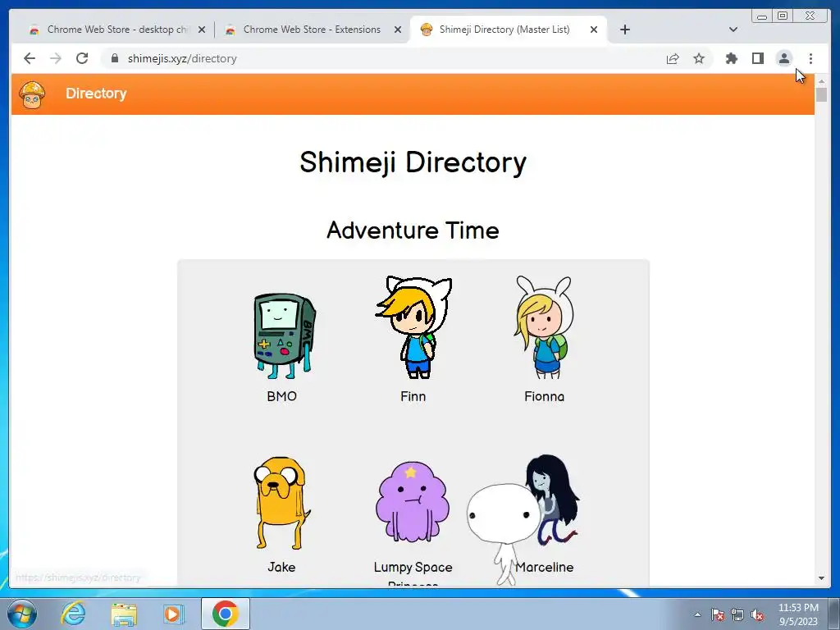Click the Chrome taskbar button

(x=226, y=614)
